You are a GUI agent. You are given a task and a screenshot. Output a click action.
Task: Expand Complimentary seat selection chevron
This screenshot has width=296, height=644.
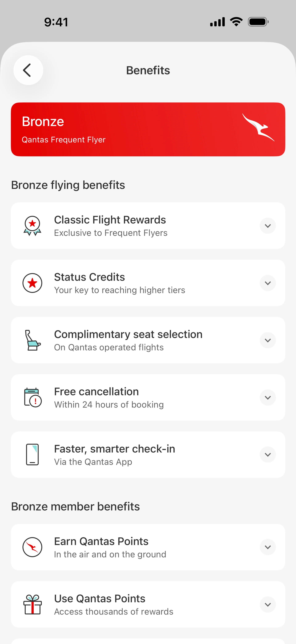point(267,340)
